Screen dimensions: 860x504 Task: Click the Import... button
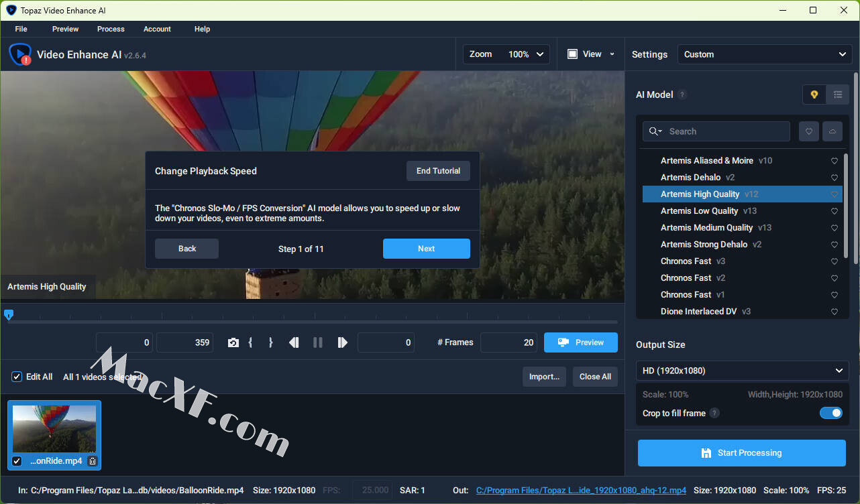544,377
